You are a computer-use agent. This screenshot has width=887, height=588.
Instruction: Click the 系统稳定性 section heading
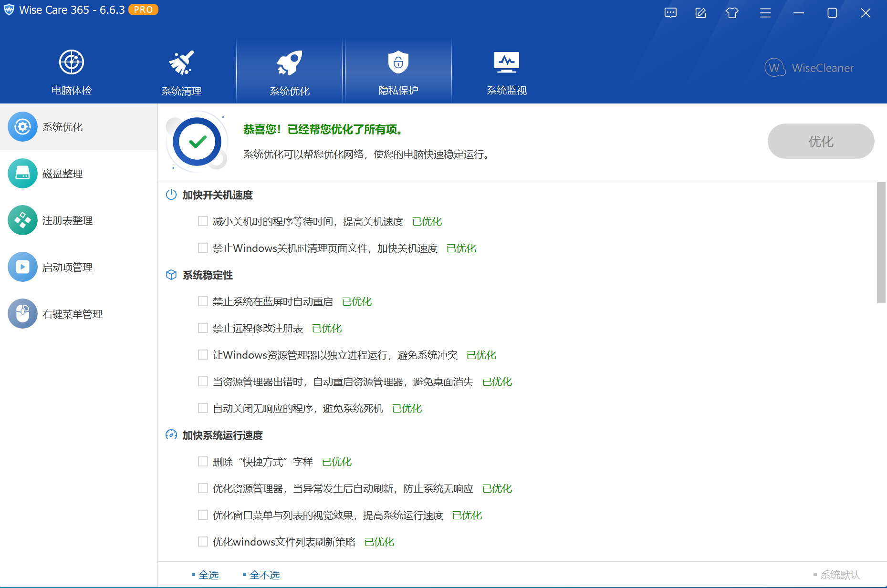[x=208, y=275]
